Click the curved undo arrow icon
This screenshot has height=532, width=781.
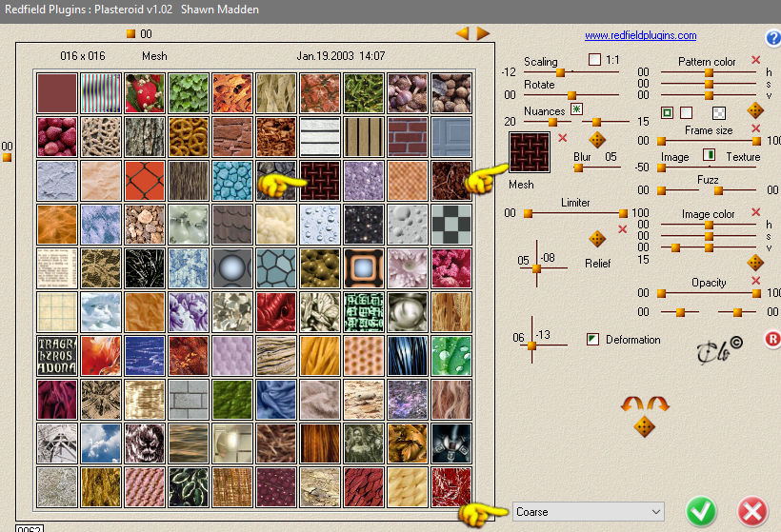pyautogui.click(x=632, y=404)
